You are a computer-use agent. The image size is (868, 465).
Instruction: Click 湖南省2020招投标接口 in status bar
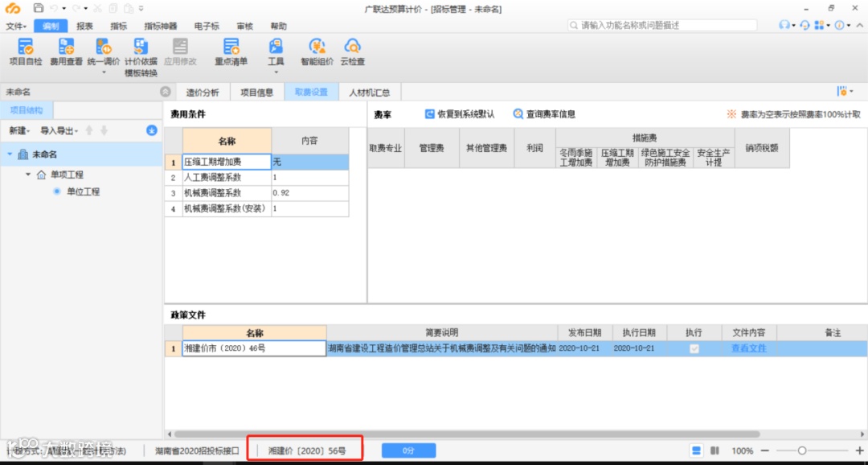point(197,451)
